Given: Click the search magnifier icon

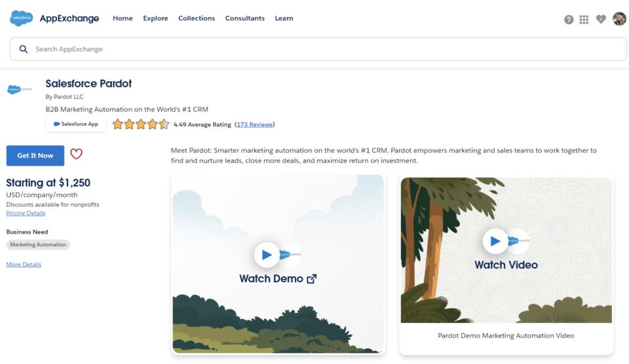Looking at the screenshot, I should [24, 49].
